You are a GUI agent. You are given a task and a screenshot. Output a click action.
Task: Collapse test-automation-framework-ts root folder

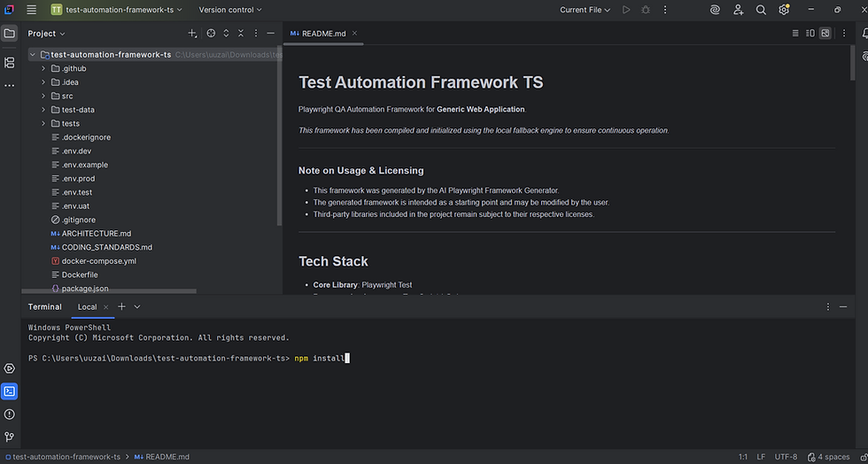(33, 55)
